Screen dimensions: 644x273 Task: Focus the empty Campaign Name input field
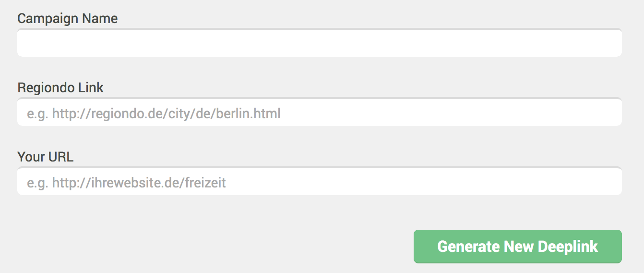tap(320, 43)
